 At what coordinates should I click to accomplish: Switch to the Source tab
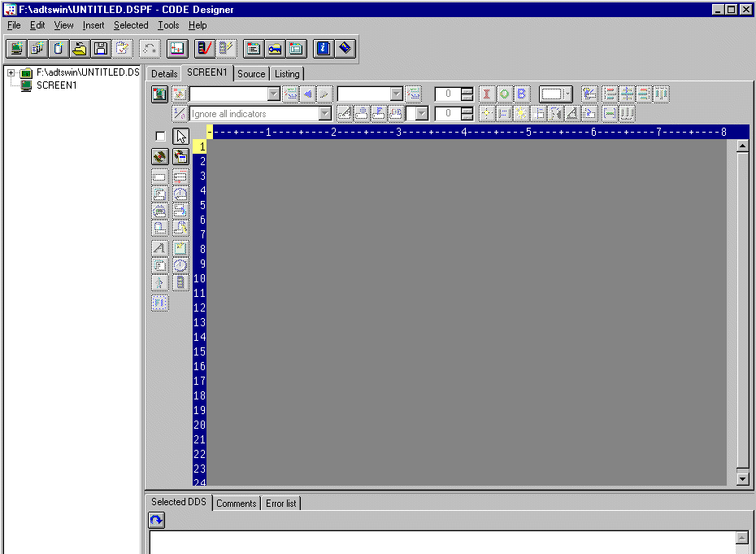251,74
